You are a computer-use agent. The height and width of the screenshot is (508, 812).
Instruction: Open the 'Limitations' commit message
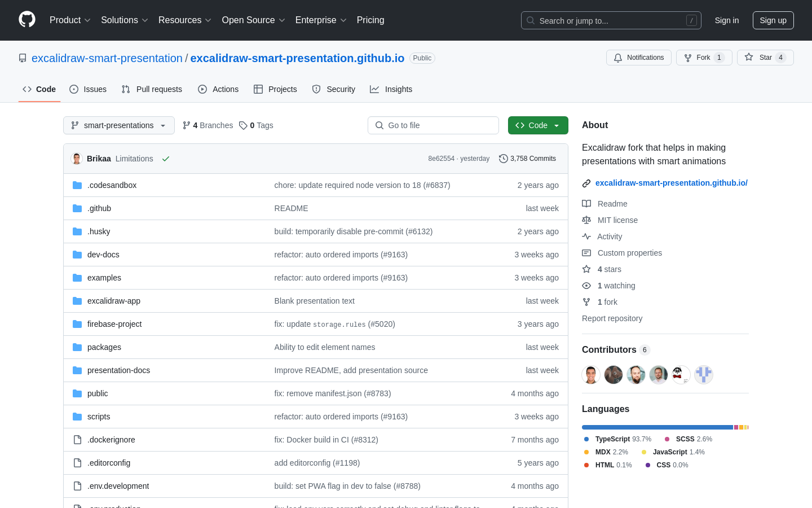coord(134,159)
